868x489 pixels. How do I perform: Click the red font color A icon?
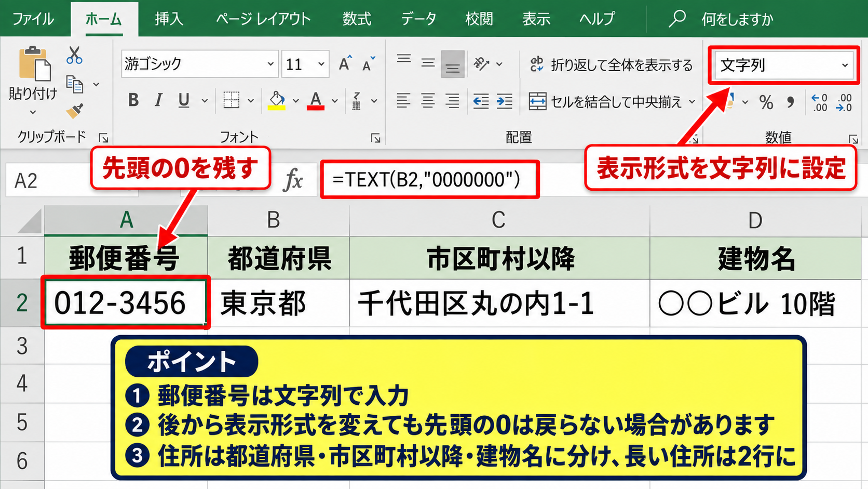click(x=316, y=100)
